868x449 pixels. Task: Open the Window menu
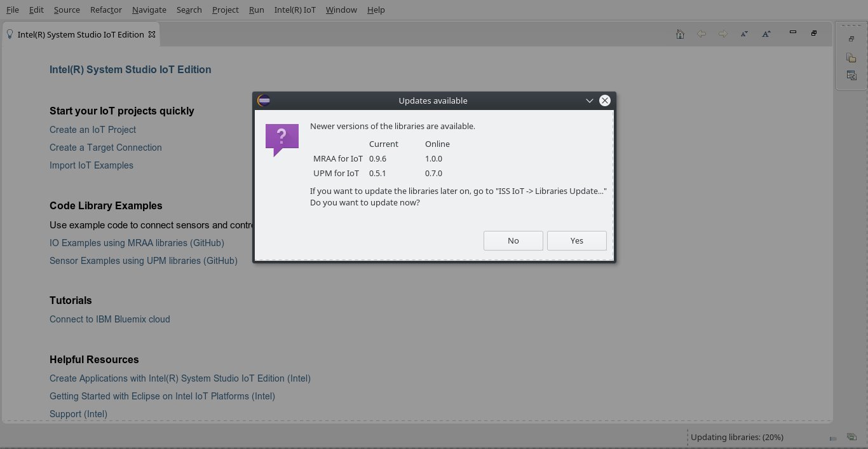(x=341, y=10)
